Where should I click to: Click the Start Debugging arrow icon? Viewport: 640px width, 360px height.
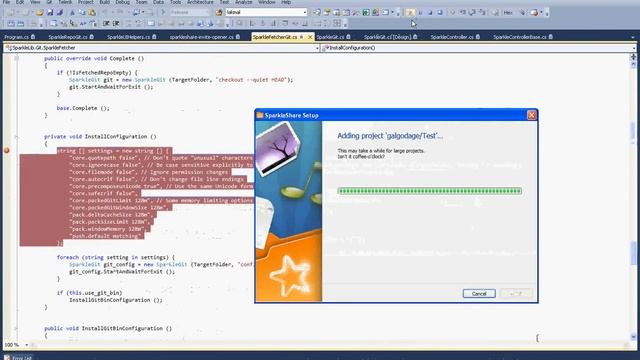[x=163, y=12]
